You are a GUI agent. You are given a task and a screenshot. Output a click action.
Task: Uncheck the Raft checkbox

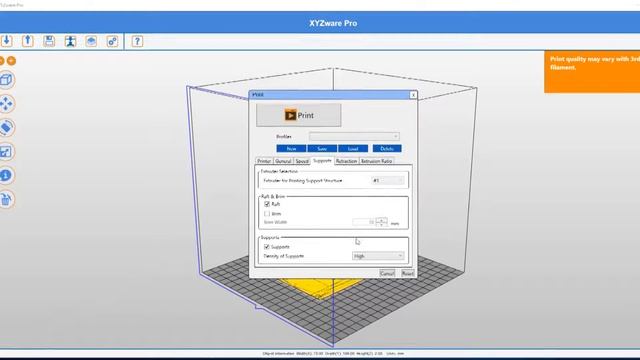[267, 204]
